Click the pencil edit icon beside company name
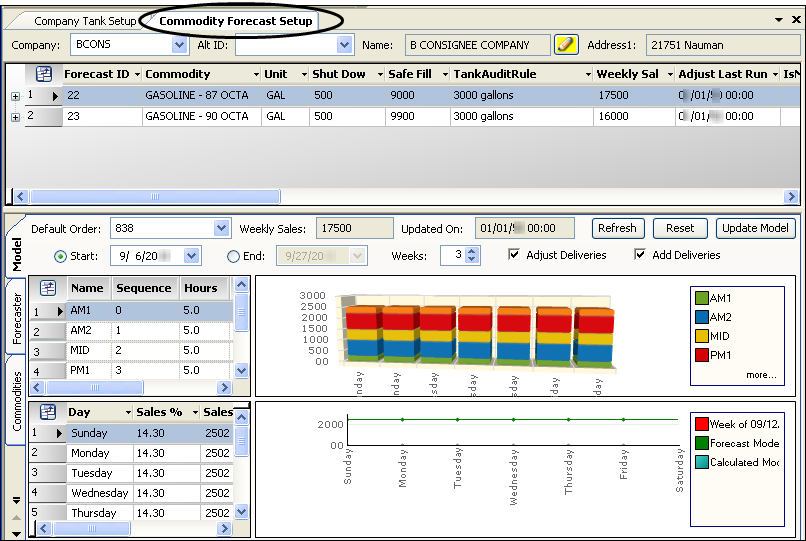 point(566,45)
